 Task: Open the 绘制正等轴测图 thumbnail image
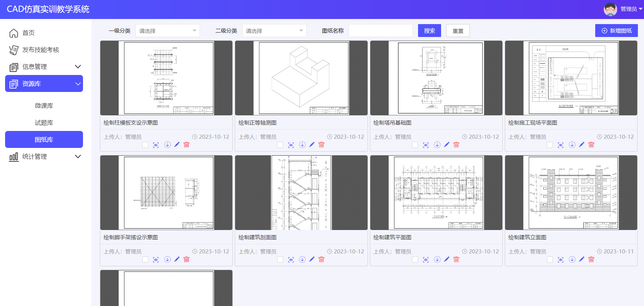[x=301, y=78]
